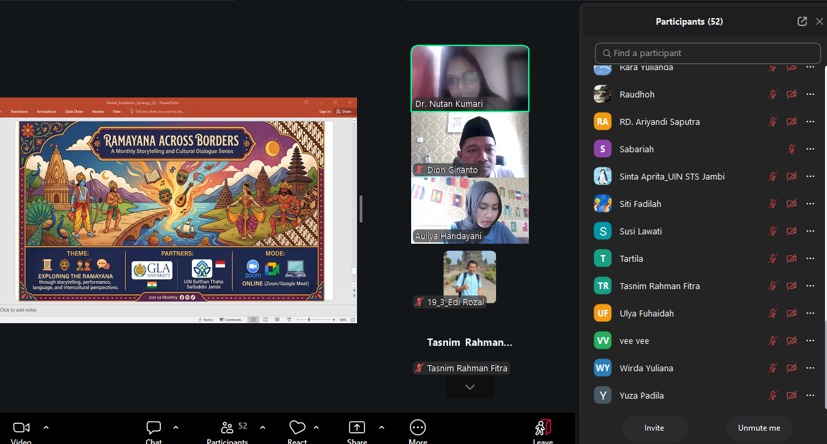Open more options for Sabariah

pyautogui.click(x=810, y=149)
